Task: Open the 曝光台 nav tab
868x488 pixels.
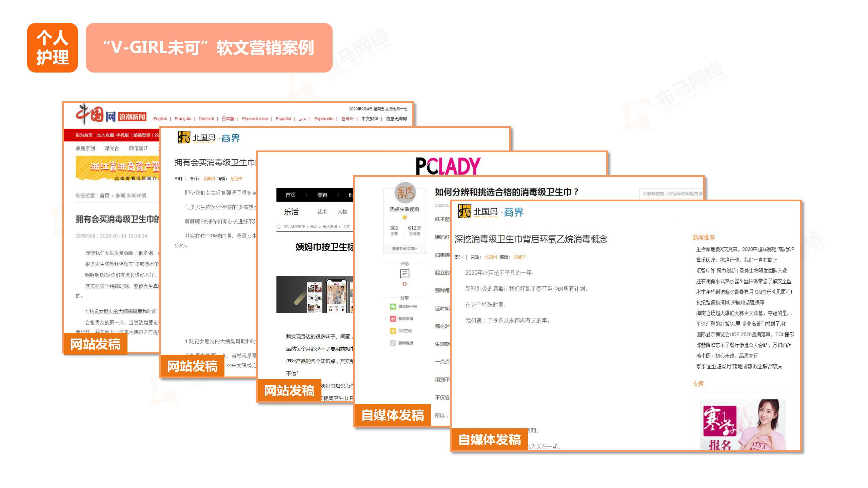Action: [x=112, y=148]
